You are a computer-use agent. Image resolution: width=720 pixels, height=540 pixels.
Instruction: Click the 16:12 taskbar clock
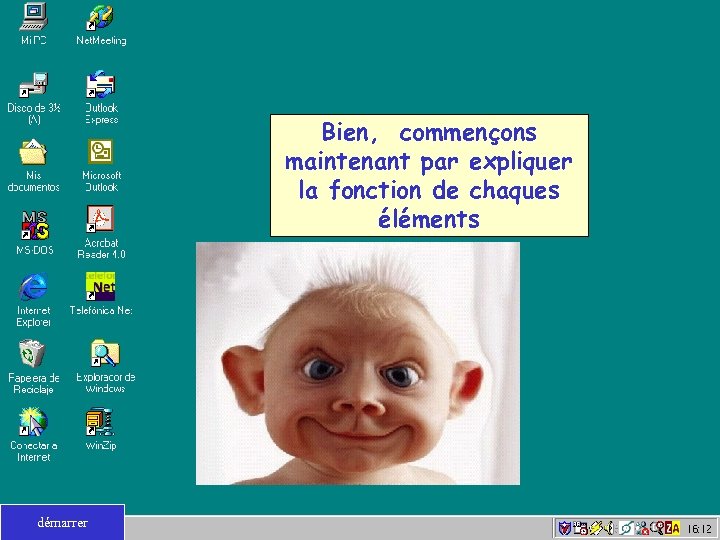pyautogui.click(x=699, y=529)
